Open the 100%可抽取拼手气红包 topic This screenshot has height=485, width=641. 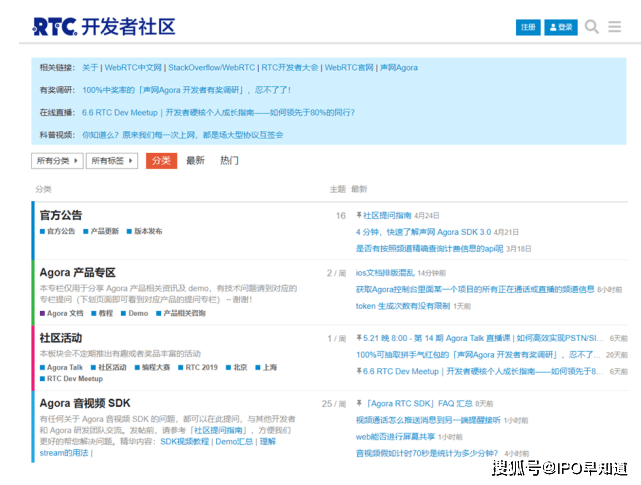pos(478,355)
